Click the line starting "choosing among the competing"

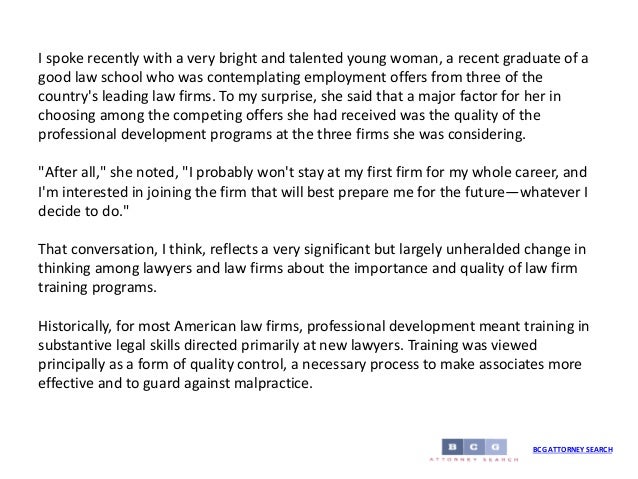coord(289,115)
